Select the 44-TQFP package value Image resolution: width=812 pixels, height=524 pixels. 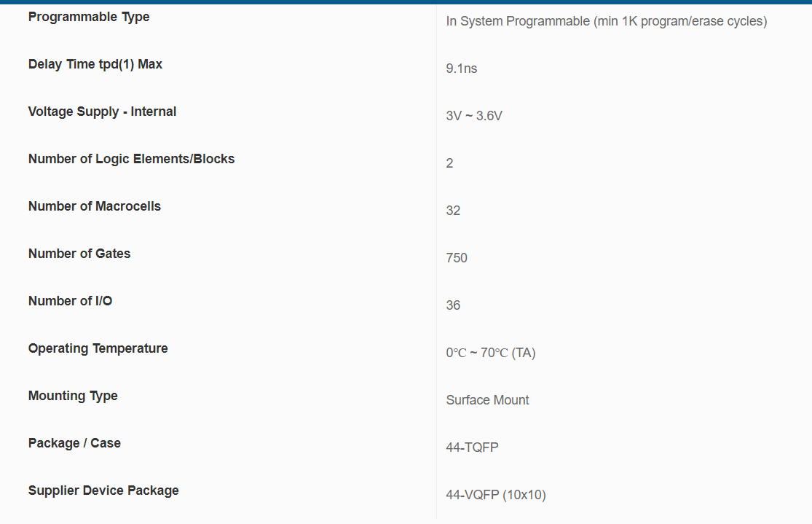[x=472, y=447]
